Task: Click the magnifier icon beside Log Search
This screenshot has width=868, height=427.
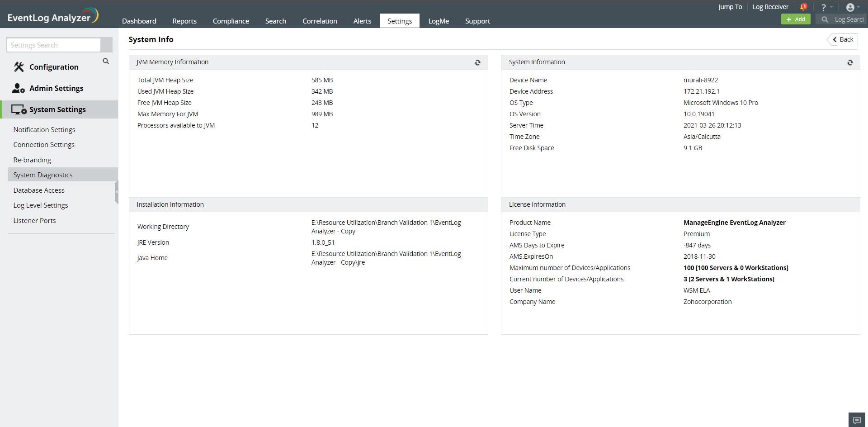Action: coord(825,19)
